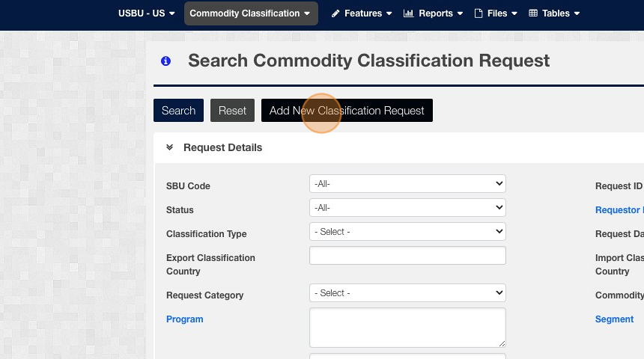
Task: Open the USBU - US dropdown
Action: pos(146,13)
